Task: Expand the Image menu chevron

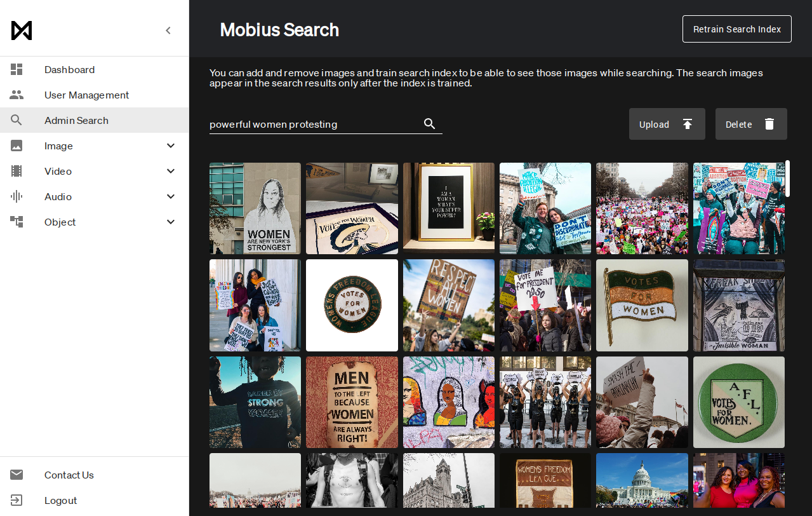Action: coord(171,146)
